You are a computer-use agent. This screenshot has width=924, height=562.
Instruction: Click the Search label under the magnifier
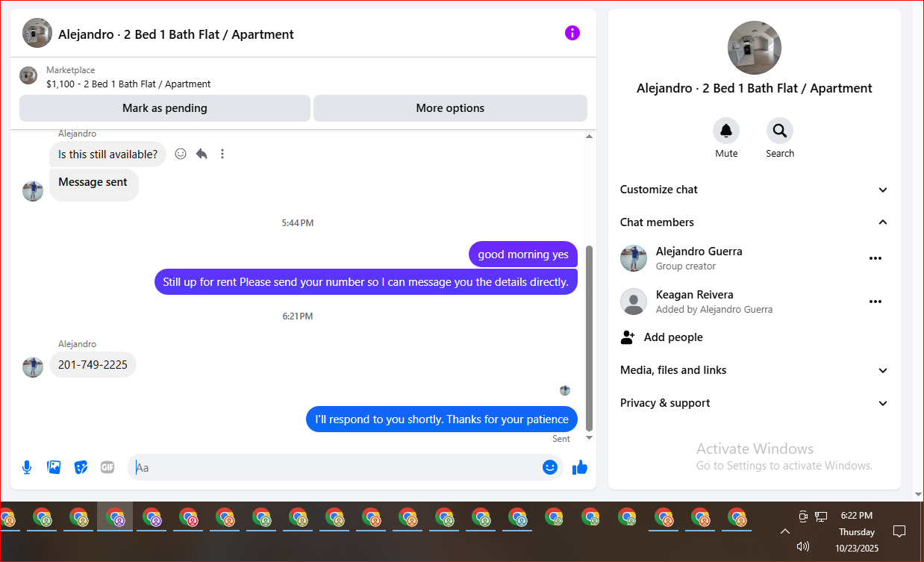click(780, 154)
